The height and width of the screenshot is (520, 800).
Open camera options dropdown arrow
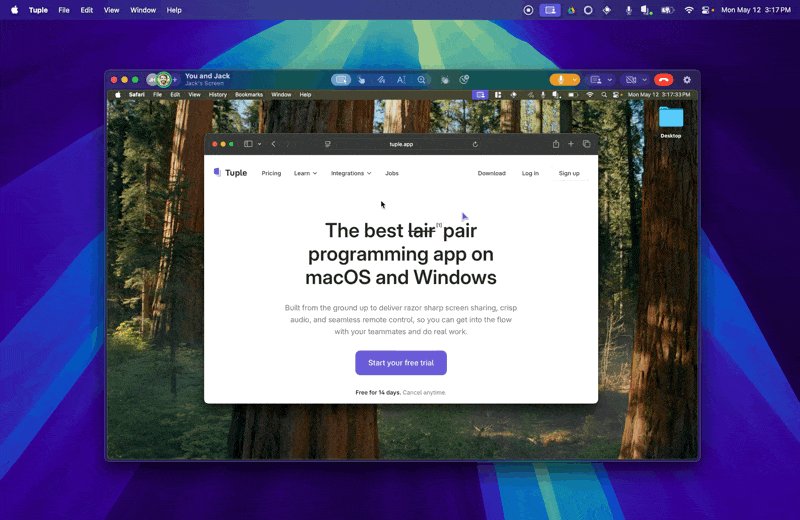pyautogui.click(x=644, y=80)
